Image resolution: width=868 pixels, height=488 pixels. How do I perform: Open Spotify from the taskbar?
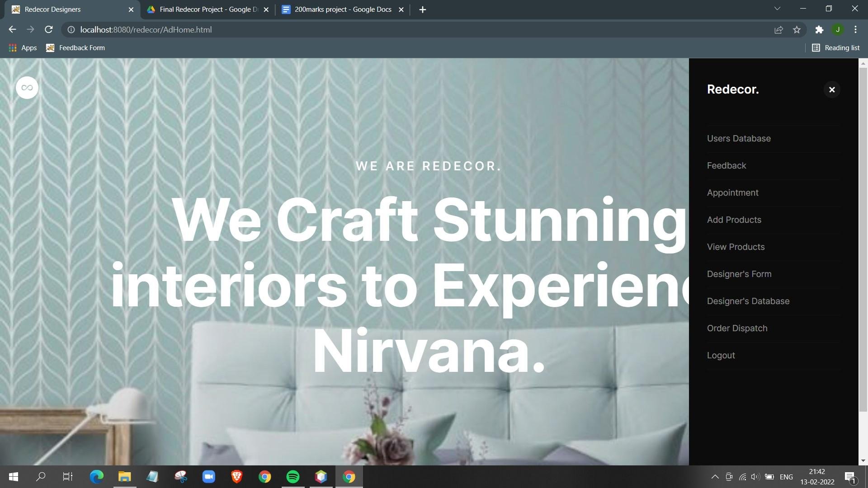[x=293, y=477]
